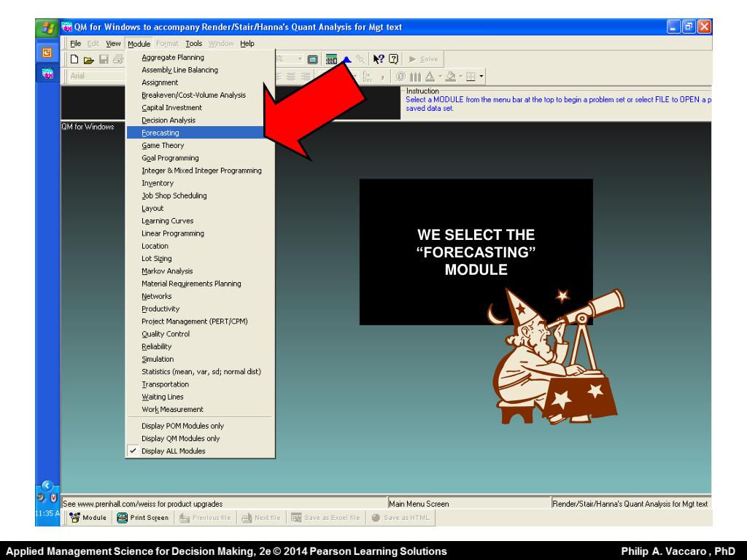Click the Arial font name box
Image resolution: width=747 pixels, height=560 pixels.
[x=97, y=76]
